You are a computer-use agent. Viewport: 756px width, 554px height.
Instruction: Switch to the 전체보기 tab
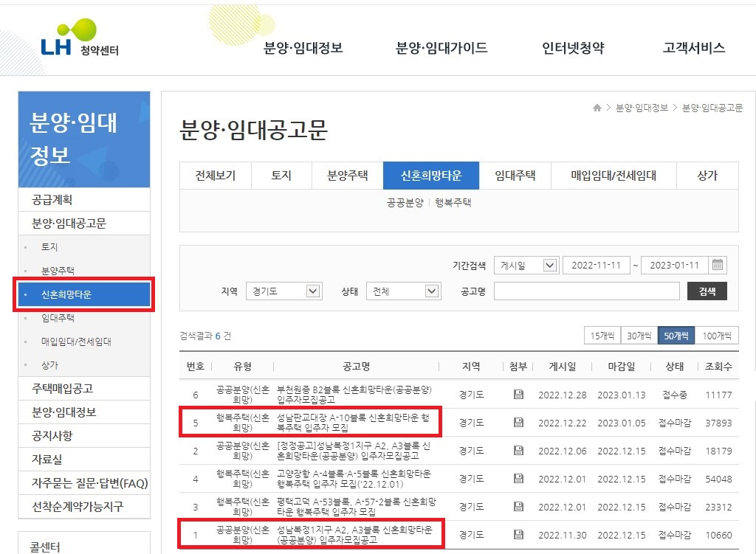[x=215, y=176]
